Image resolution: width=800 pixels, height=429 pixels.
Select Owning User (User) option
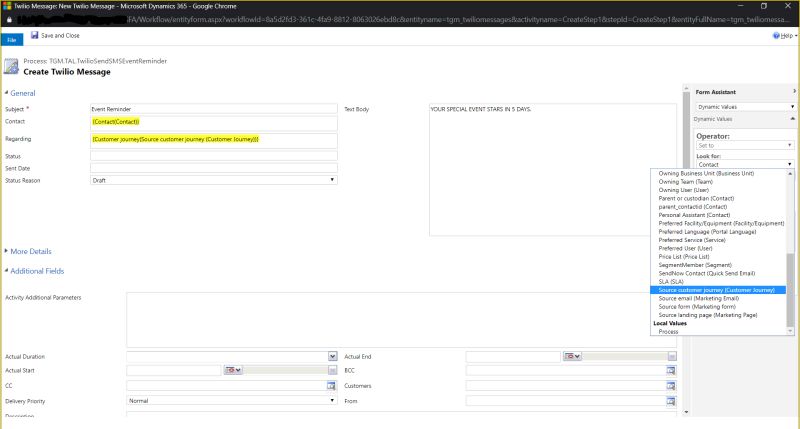tap(683, 190)
